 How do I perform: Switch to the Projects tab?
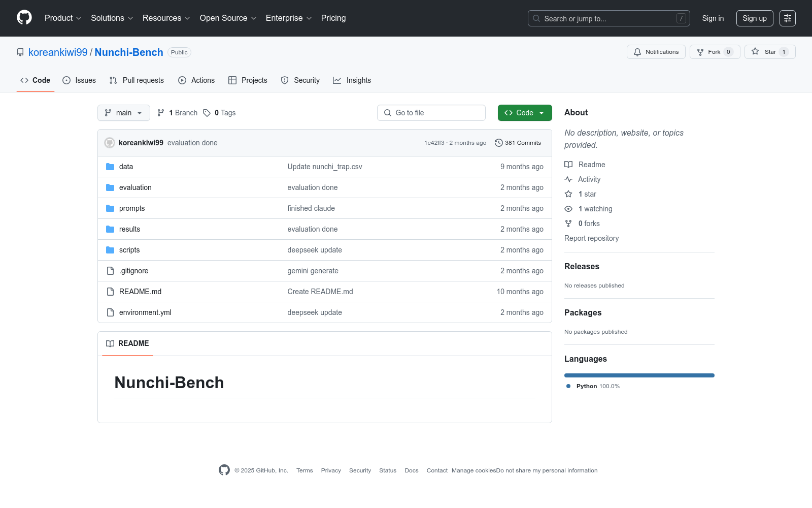click(248, 80)
